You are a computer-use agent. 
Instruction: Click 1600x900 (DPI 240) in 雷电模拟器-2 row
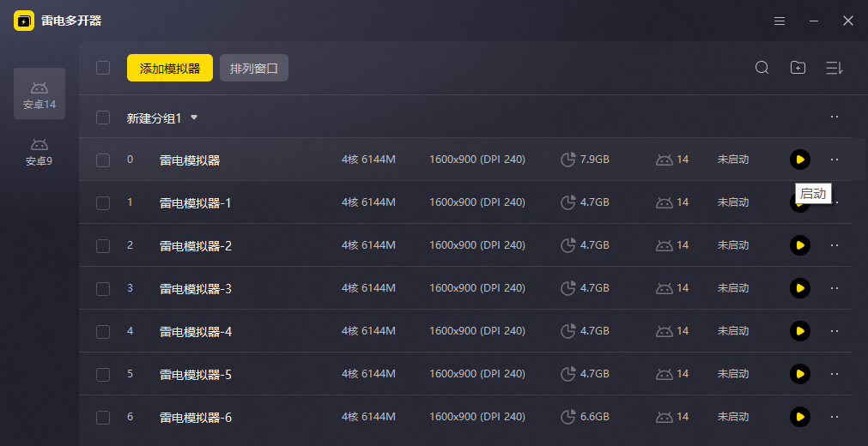pyautogui.click(x=477, y=245)
